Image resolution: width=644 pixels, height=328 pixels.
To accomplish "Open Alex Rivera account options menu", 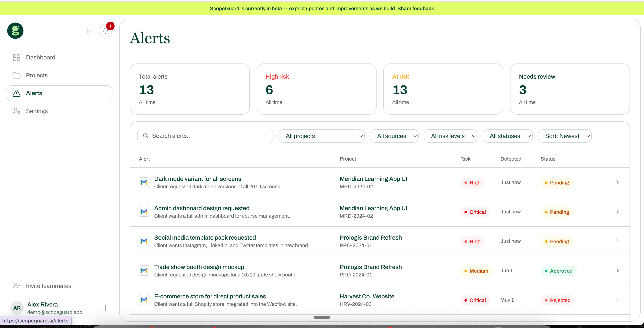I will click(105, 308).
